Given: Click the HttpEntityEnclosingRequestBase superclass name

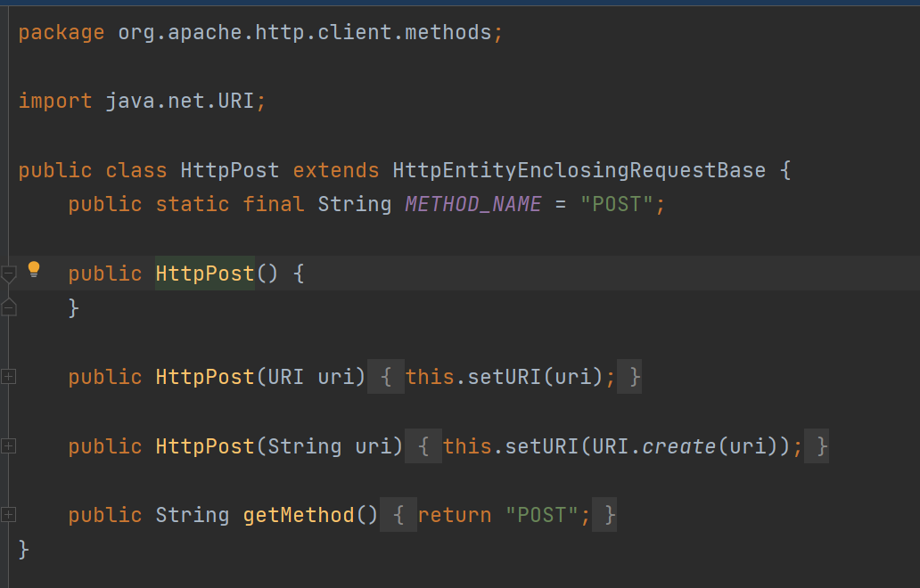Looking at the screenshot, I should 579,170.
